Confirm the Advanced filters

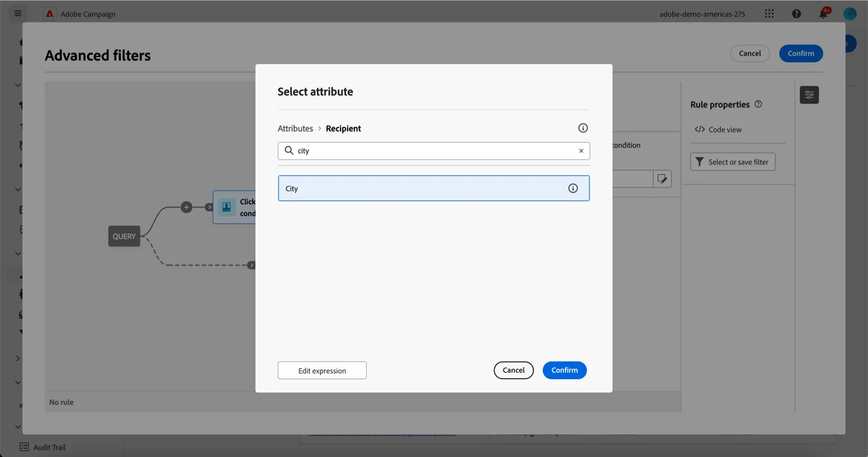point(801,53)
